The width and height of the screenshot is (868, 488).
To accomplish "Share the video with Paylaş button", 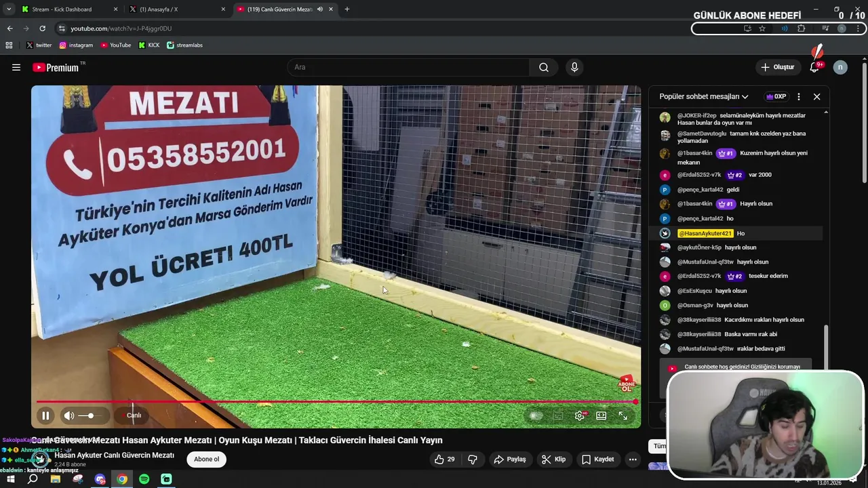I will click(x=510, y=460).
